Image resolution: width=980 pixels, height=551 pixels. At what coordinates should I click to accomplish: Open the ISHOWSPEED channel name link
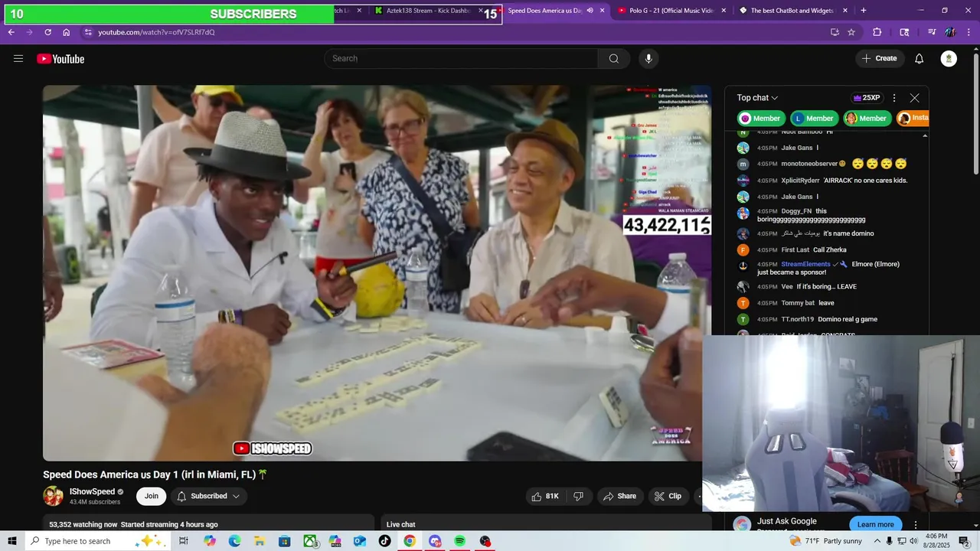coord(92,491)
